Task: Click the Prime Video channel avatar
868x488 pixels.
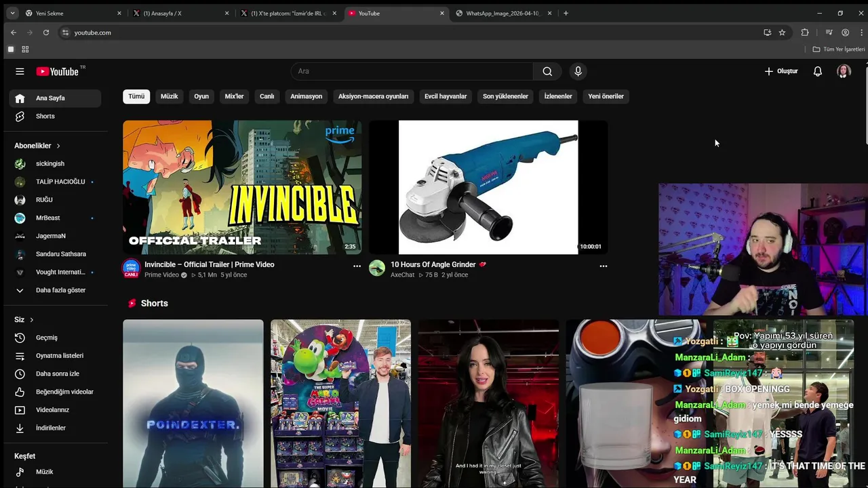Action: pyautogui.click(x=131, y=268)
